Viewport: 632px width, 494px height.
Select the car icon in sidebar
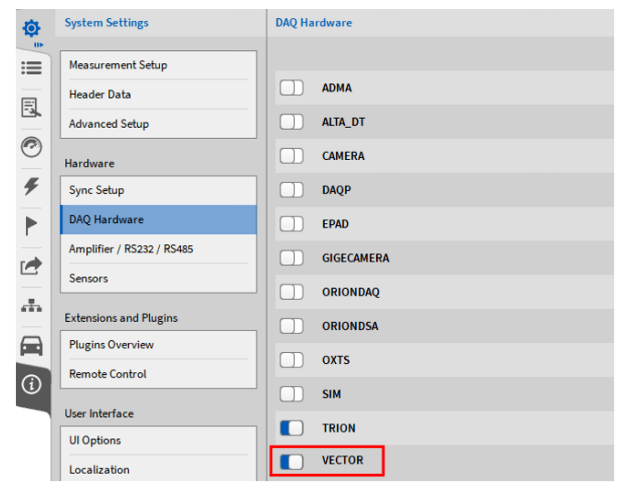29,346
